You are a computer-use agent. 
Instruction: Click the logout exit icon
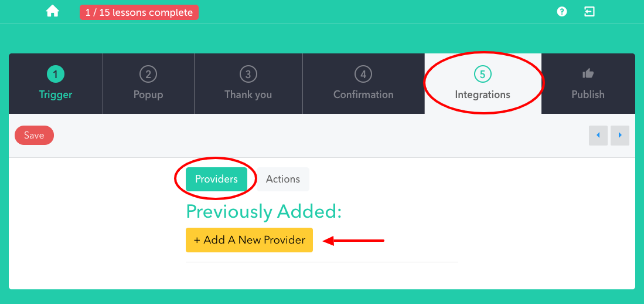coord(590,12)
